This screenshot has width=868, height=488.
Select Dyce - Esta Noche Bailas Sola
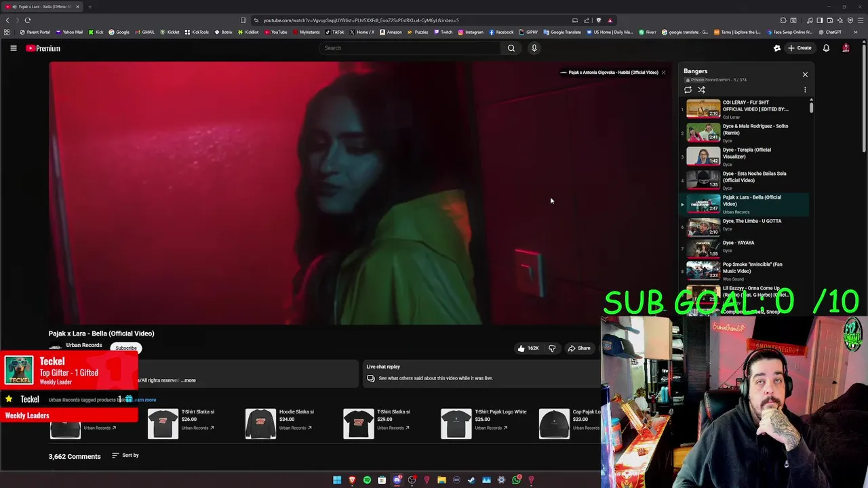tap(745, 180)
